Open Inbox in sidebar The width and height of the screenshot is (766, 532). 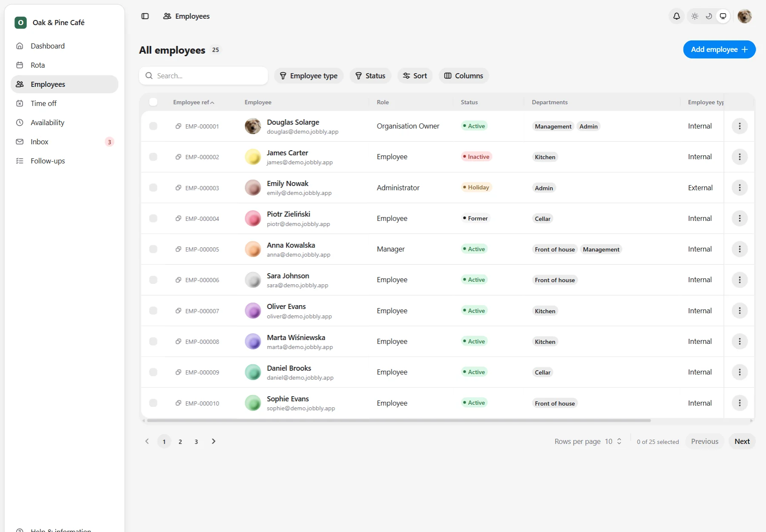[x=64, y=142]
